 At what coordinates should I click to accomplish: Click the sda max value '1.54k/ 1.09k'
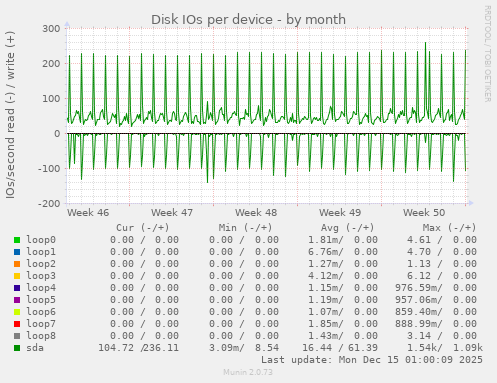(445, 348)
